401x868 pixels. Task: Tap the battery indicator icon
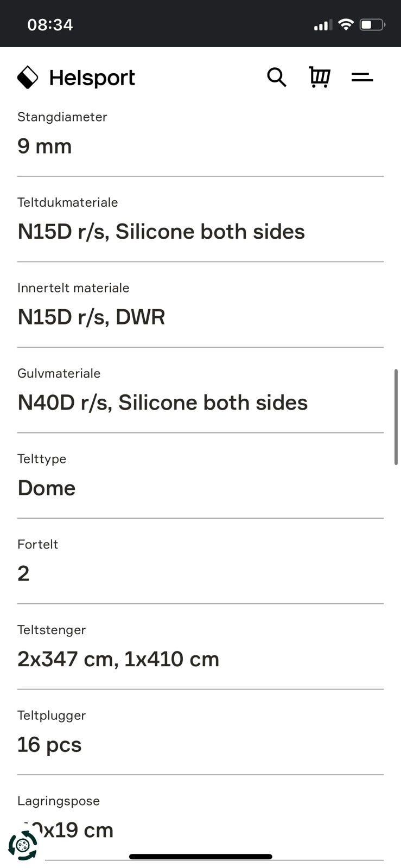[372, 24]
